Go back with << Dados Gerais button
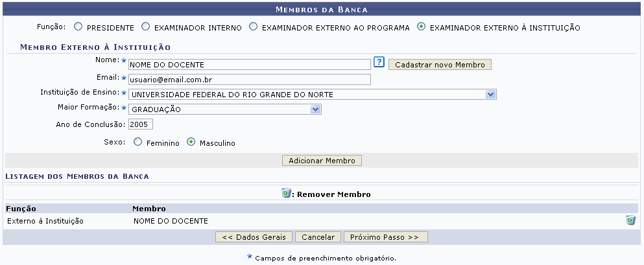The width and height of the screenshot is (644, 265). point(254,237)
